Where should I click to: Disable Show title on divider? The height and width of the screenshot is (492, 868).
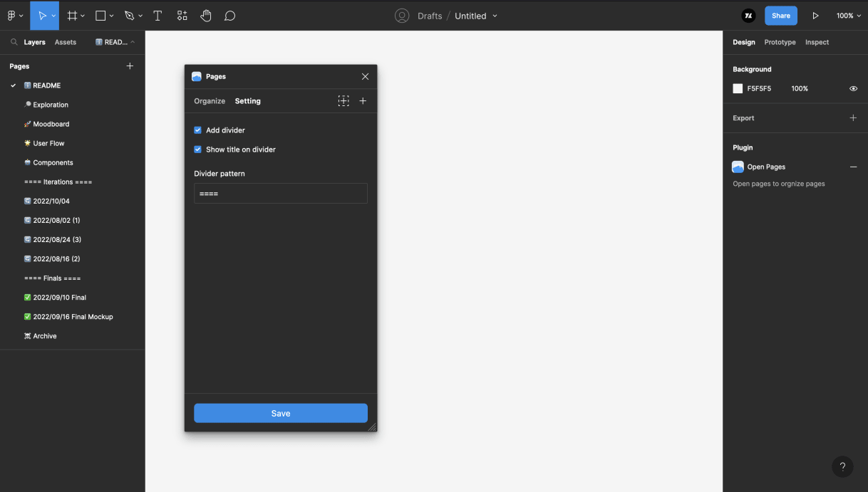[x=197, y=149]
